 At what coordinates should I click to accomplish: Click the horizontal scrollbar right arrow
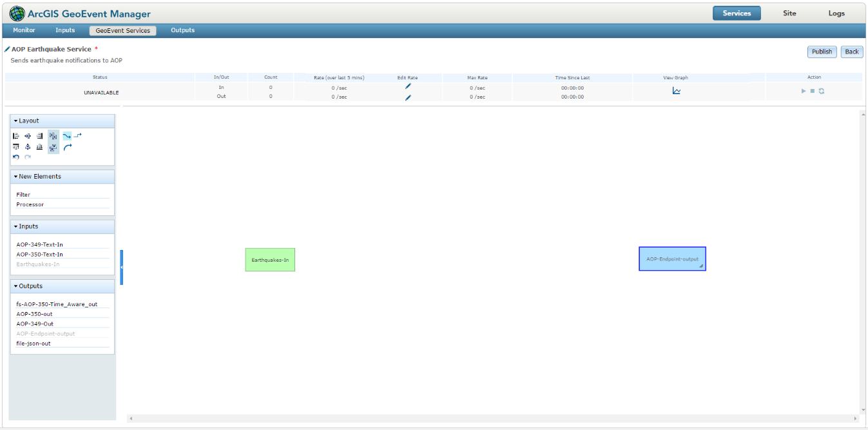(x=856, y=418)
